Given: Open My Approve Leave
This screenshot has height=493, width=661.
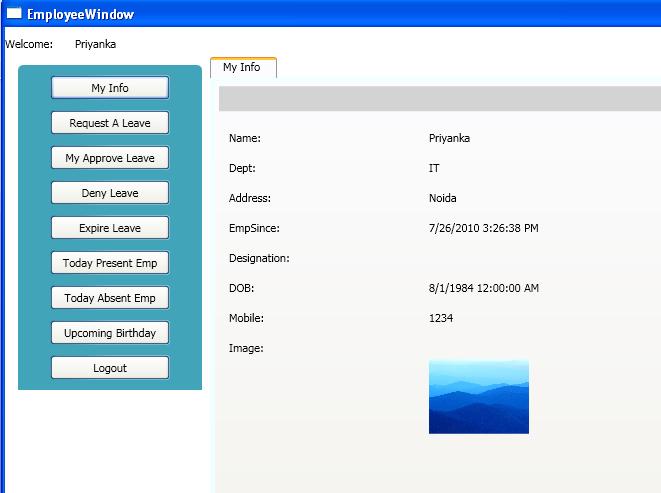Looking at the screenshot, I should [x=110, y=158].
